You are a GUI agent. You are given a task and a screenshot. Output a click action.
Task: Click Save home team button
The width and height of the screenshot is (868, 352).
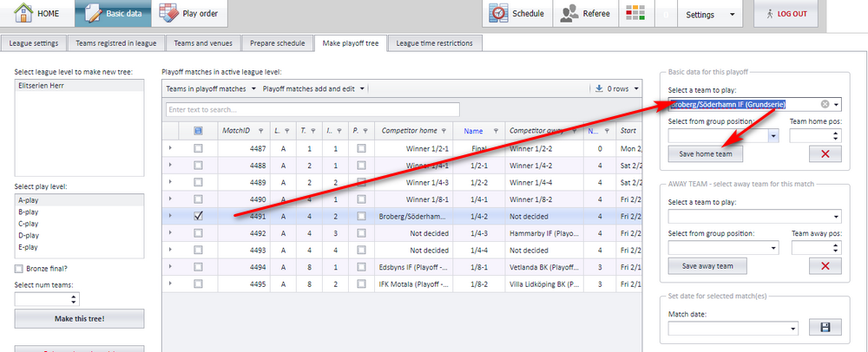(x=705, y=154)
